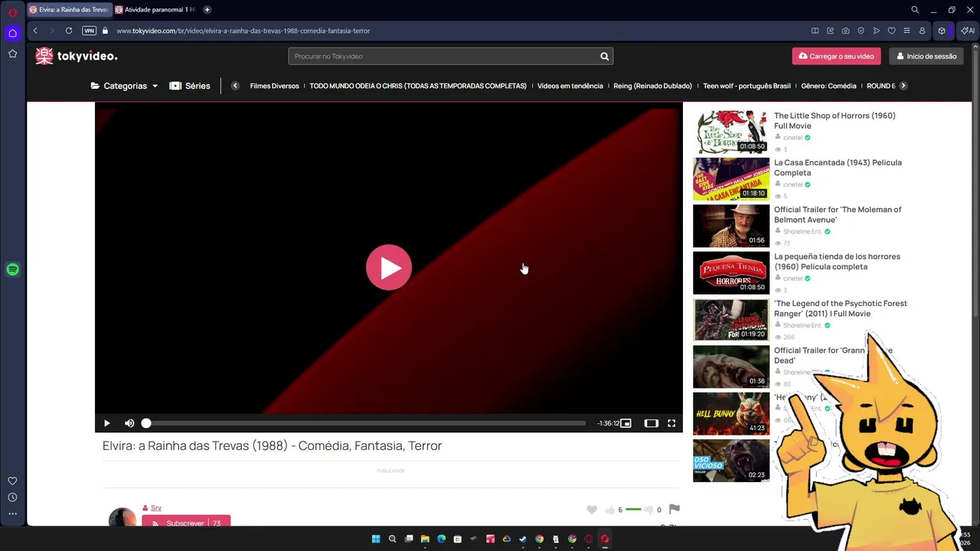Mute the video with the speaker icon
980x551 pixels.
(129, 423)
